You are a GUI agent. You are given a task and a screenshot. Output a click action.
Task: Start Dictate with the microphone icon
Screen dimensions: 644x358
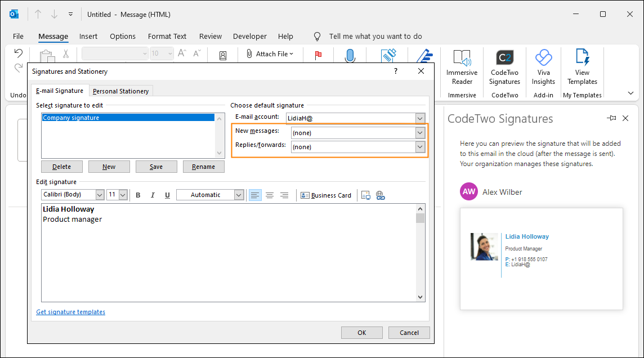pyautogui.click(x=350, y=55)
